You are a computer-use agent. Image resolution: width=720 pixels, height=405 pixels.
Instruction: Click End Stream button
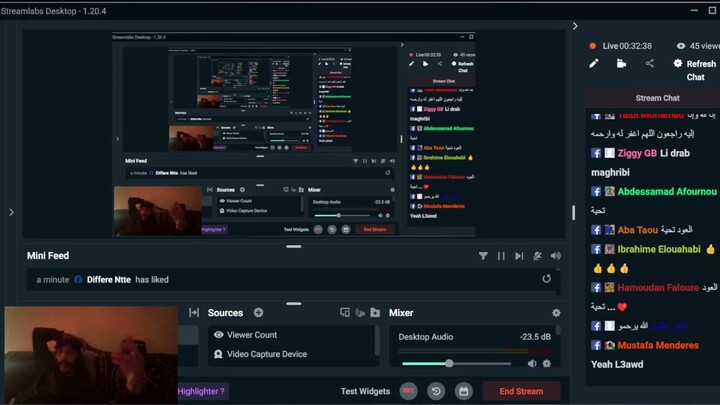point(521,391)
